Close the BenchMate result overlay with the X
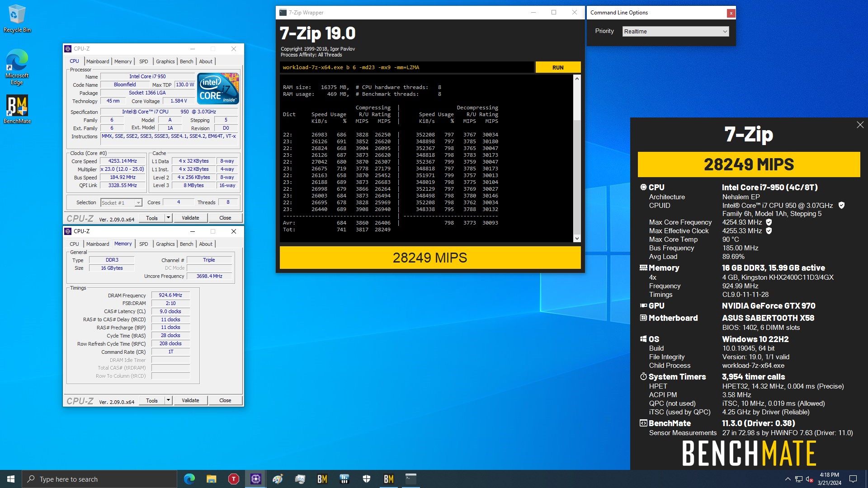The height and width of the screenshot is (488, 868). click(860, 125)
